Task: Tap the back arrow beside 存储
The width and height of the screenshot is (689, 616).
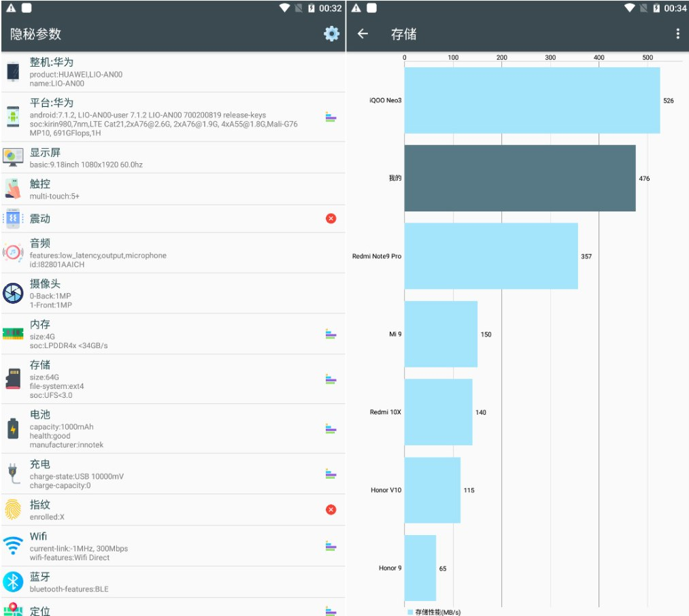Action: (363, 34)
